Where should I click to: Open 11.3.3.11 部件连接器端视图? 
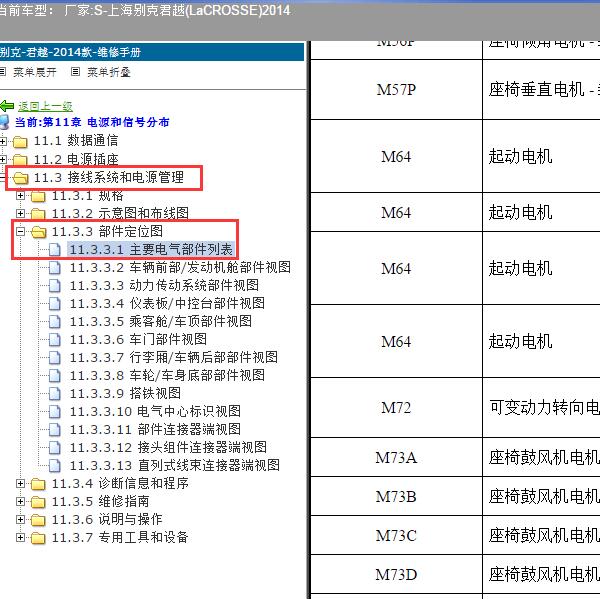coord(155,429)
